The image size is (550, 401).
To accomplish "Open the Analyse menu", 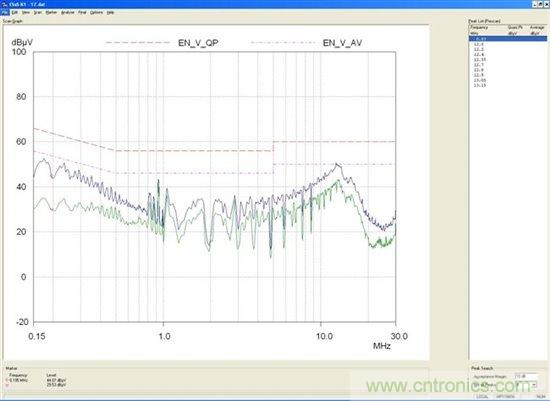I will [x=68, y=12].
